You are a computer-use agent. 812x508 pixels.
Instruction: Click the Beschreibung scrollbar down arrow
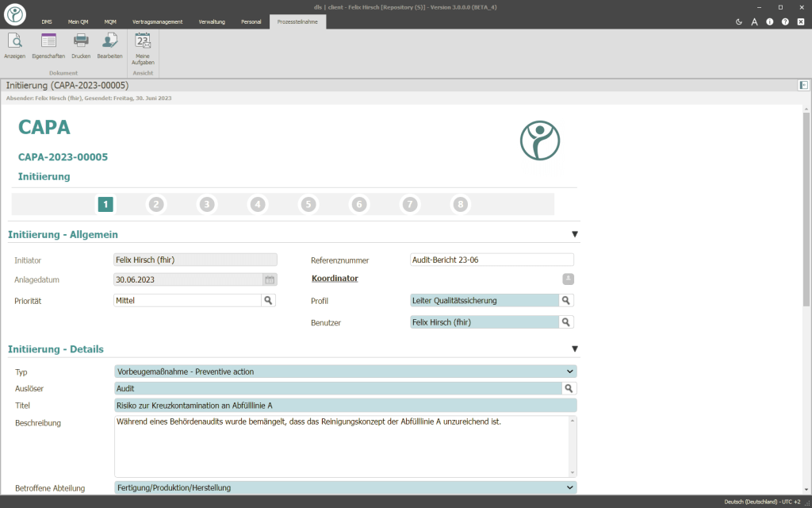coord(573,473)
